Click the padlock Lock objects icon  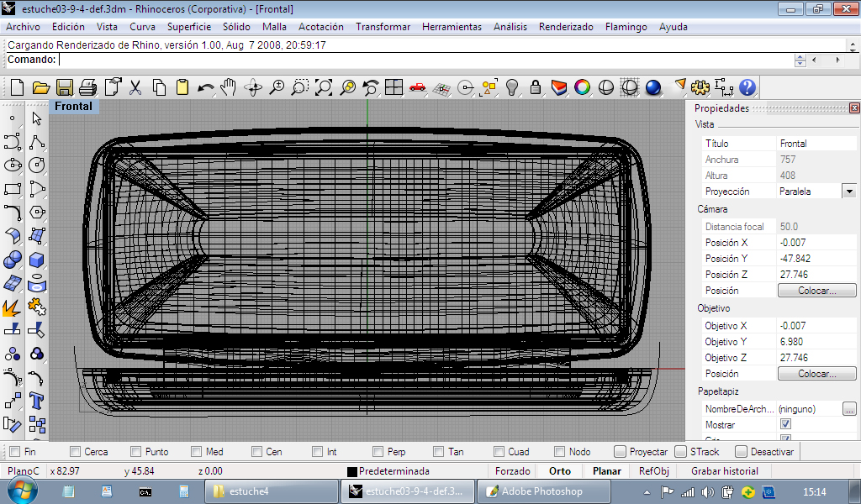pos(535,87)
